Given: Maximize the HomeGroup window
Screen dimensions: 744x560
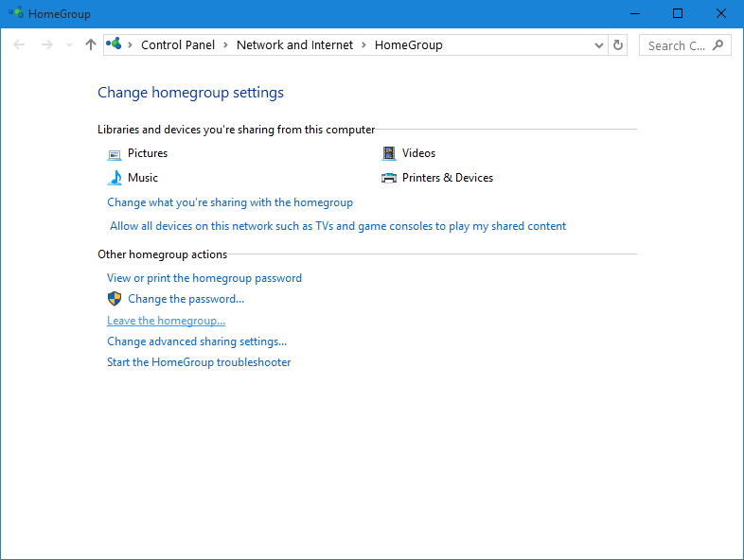Looking at the screenshot, I should pyautogui.click(x=678, y=14).
